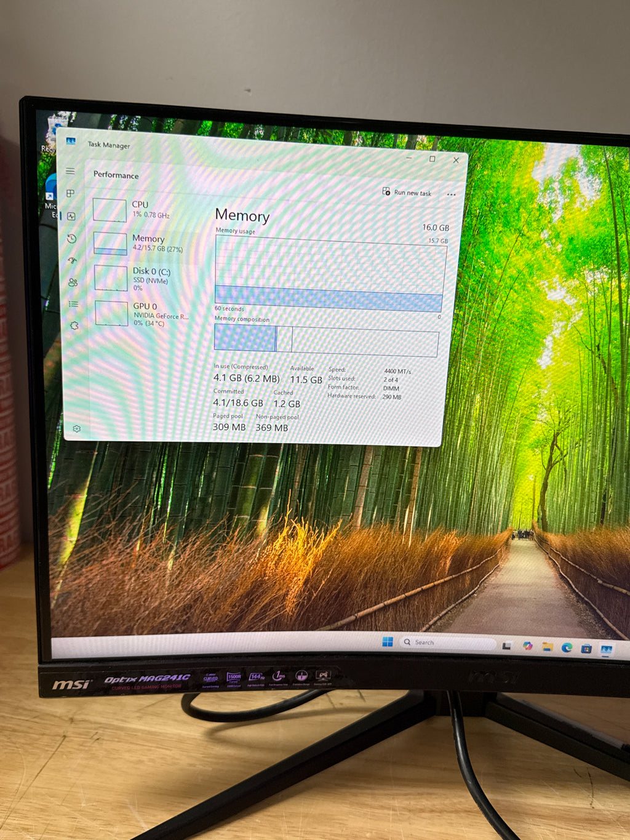The height and width of the screenshot is (840, 630).
Task: Click the Memory composition bar
Action: coord(326,341)
